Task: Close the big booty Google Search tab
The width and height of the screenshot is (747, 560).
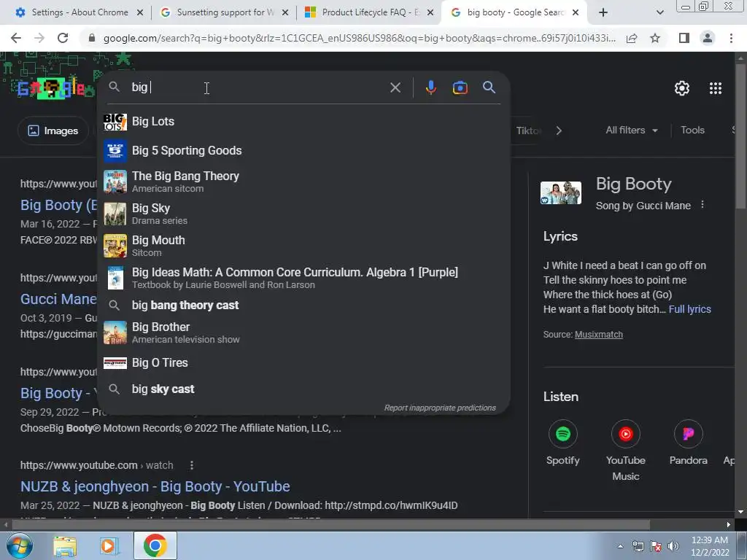Action: (576, 13)
